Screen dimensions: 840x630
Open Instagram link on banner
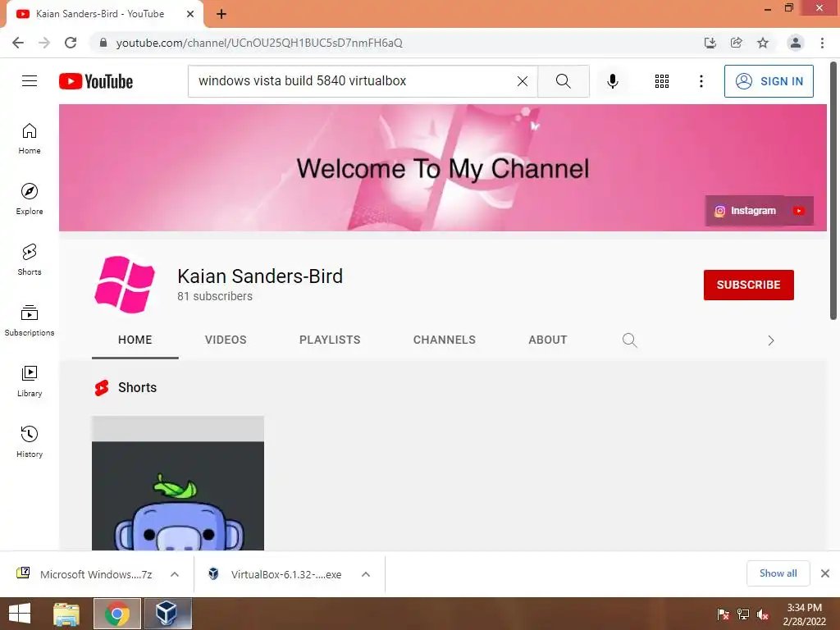pos(745,211)
